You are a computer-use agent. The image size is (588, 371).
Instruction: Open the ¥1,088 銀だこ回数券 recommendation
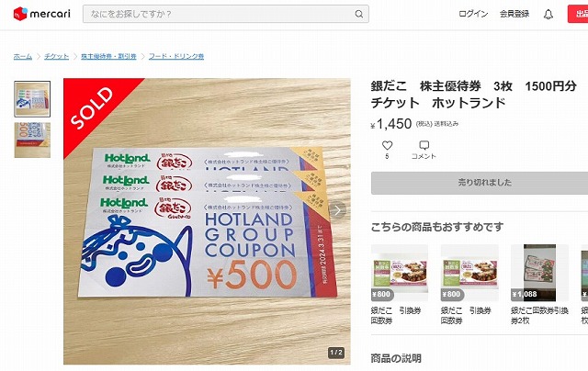pyautogui.click(x=539, y=285)
